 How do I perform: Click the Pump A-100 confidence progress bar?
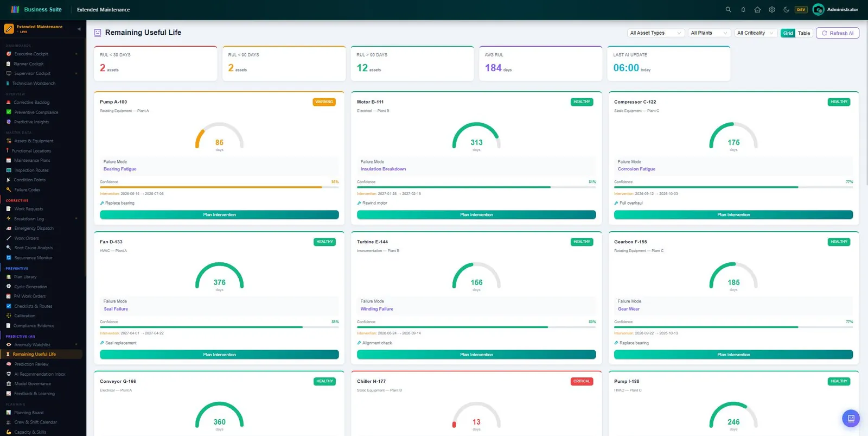pos(219,187)
